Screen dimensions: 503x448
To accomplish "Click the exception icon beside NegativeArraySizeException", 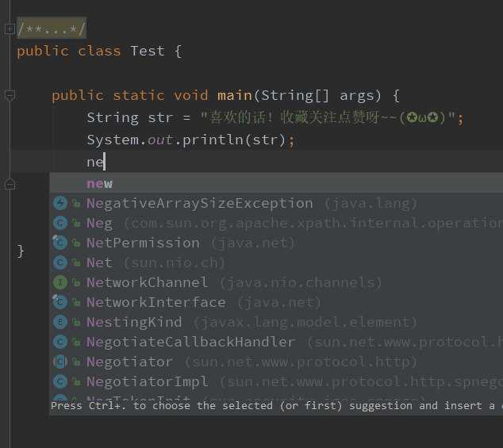I will [60, 204].
